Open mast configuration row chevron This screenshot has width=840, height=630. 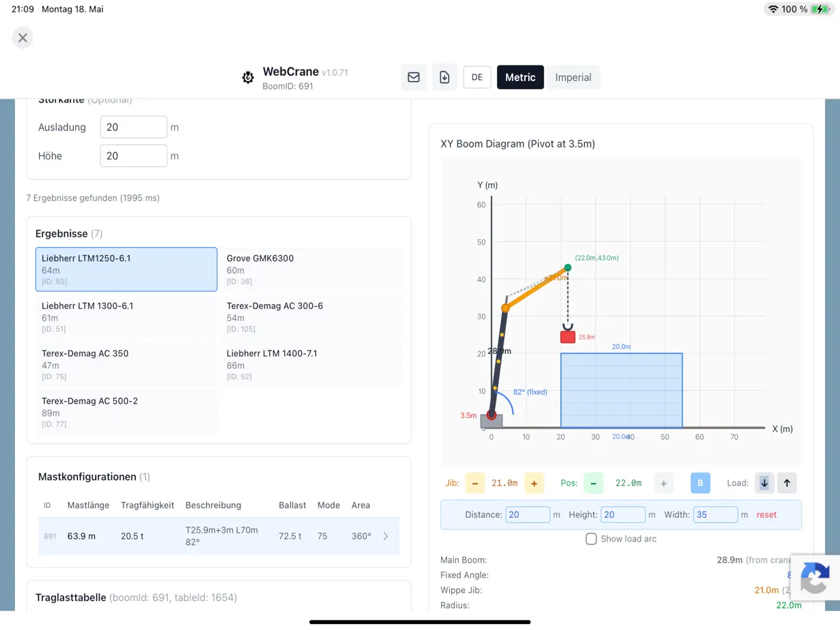point(386,537)
